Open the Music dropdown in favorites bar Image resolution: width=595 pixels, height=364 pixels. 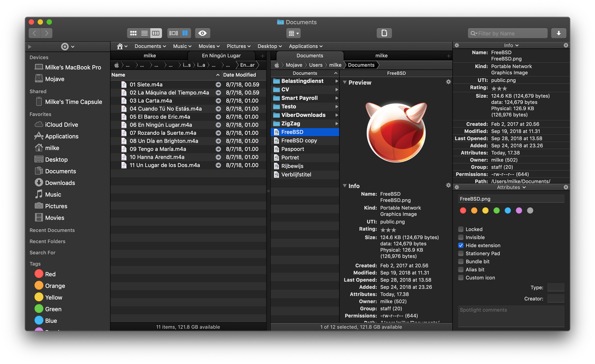[x=182, y=46]
